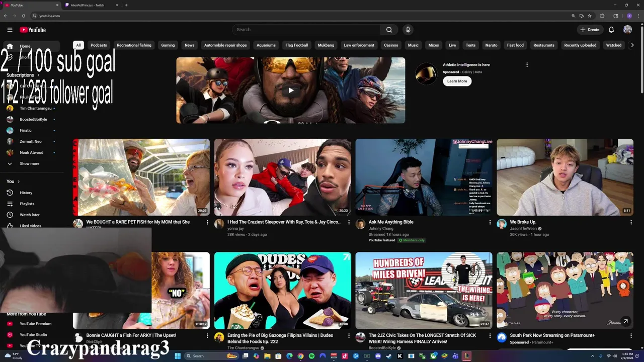Activate voice search microphone
644x362 pixels.
pos(408,30)
